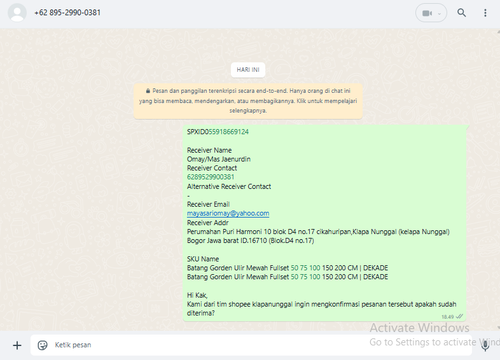Screen dimensions: 500x360
Task: Click the HARI INI date chip
Action: click(x=248, y=70)
